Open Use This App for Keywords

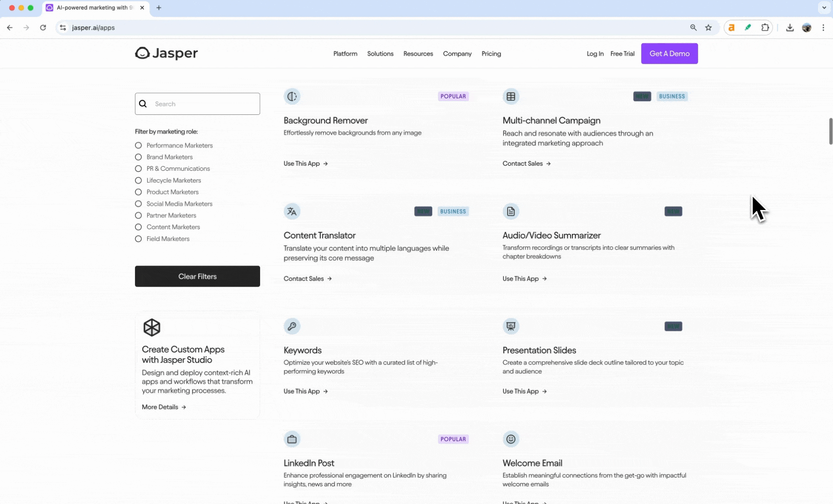pos(305,391)
